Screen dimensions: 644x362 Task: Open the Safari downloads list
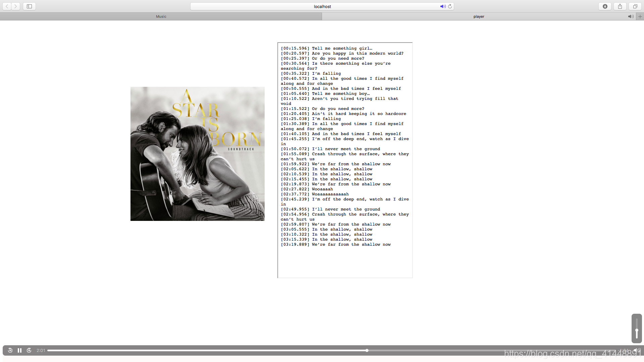coord(605,6)
